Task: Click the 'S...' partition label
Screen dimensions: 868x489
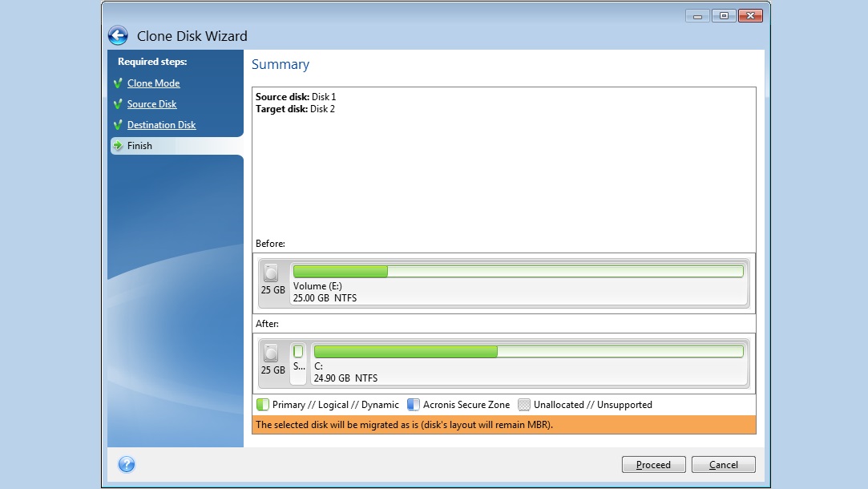Action: tap(299, 366)
